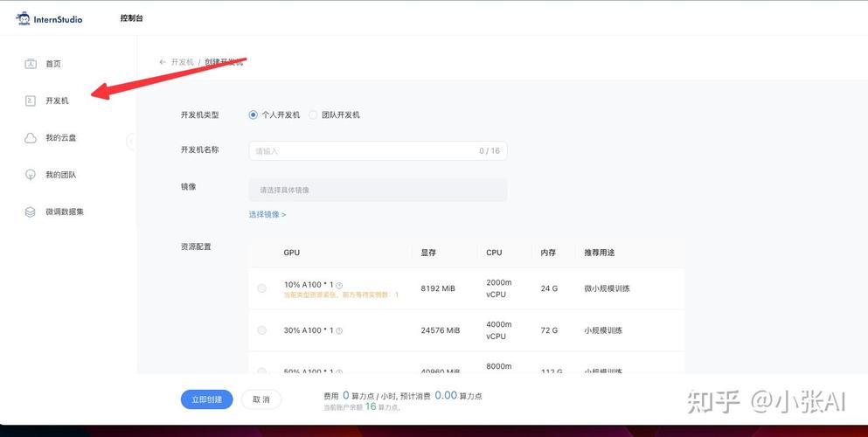Open the 微调数据集 stacked-layers icon

[31, 212]
